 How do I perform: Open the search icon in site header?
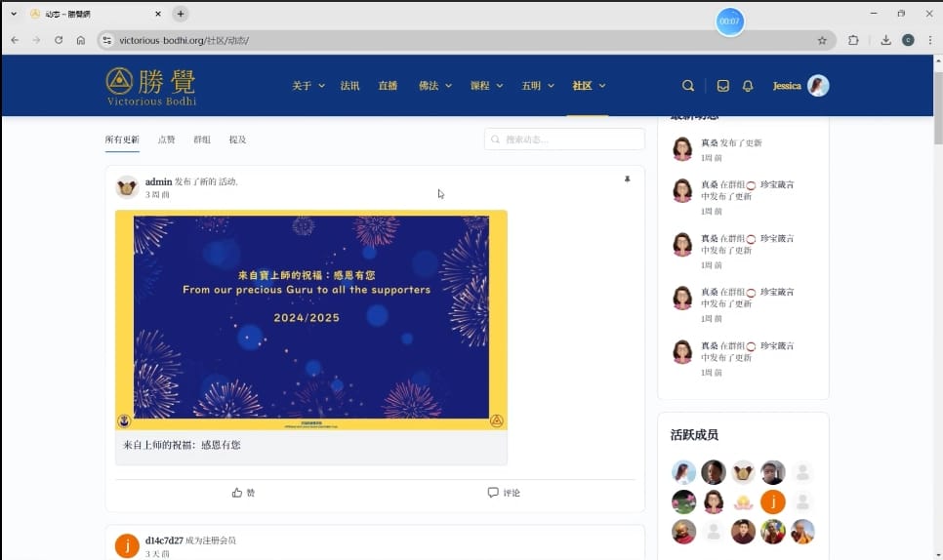click(688, 86)
